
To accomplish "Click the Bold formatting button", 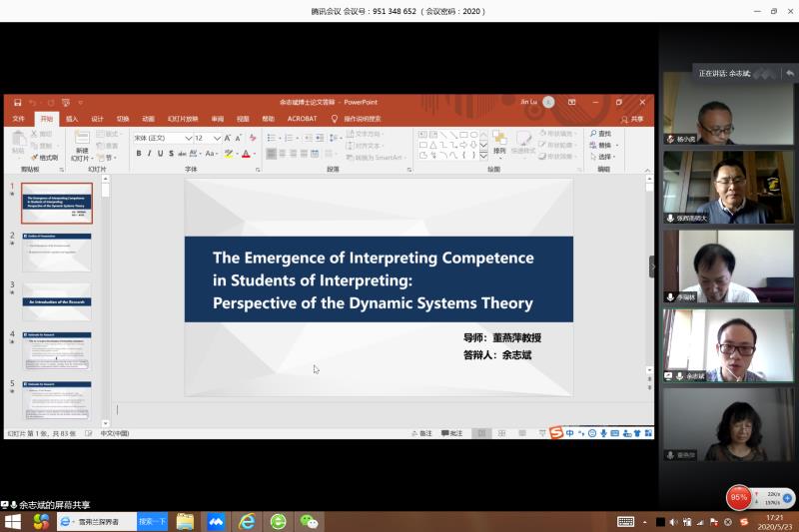I will pyautogui.click(x=139, y=154).
